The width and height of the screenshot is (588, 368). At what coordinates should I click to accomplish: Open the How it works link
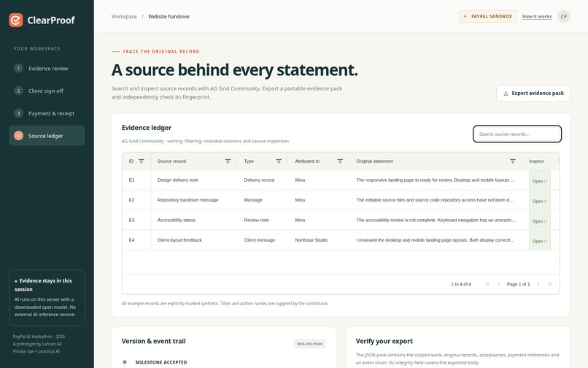point(537,17)
